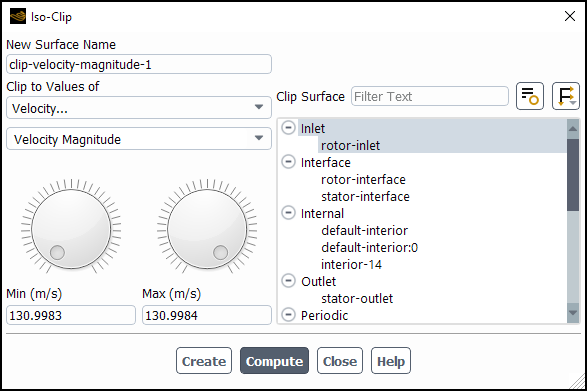Select the rotor-inlet surface
The height and width of the screenshot is (391, 587).
(x=350, y=145)
